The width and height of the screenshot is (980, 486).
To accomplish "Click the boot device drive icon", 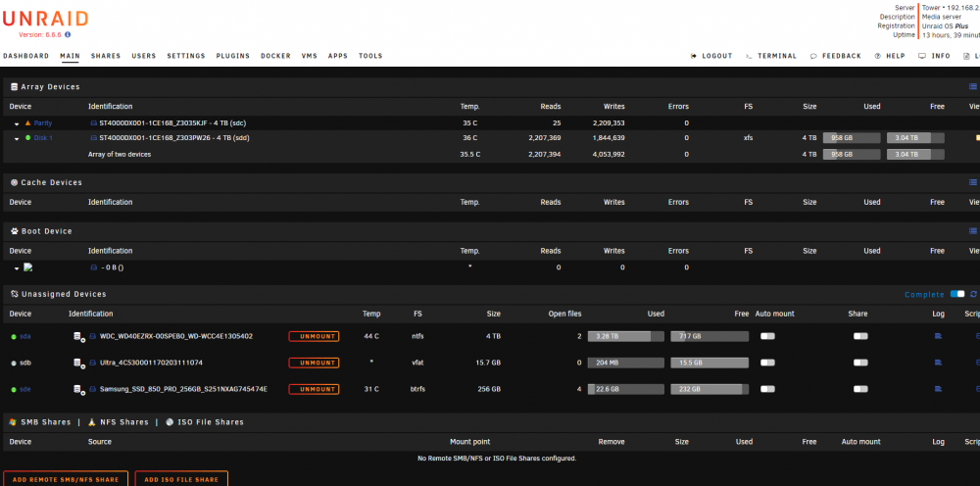I will click(94, 267).
